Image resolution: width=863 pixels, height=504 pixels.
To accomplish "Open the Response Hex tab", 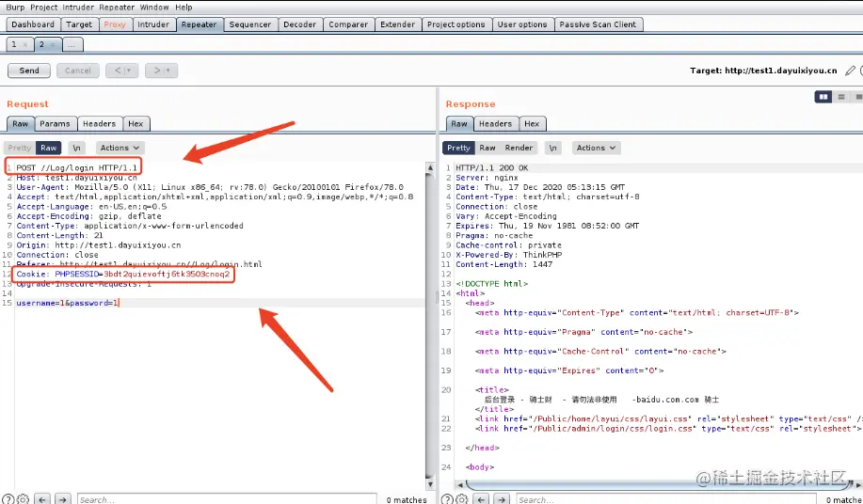I will tap(532, 124).
